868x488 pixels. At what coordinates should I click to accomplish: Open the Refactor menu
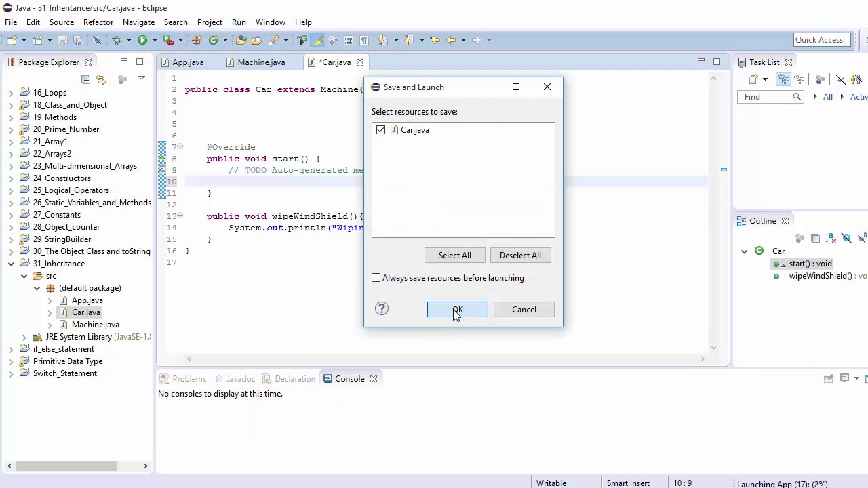click(x=98, y=22)
